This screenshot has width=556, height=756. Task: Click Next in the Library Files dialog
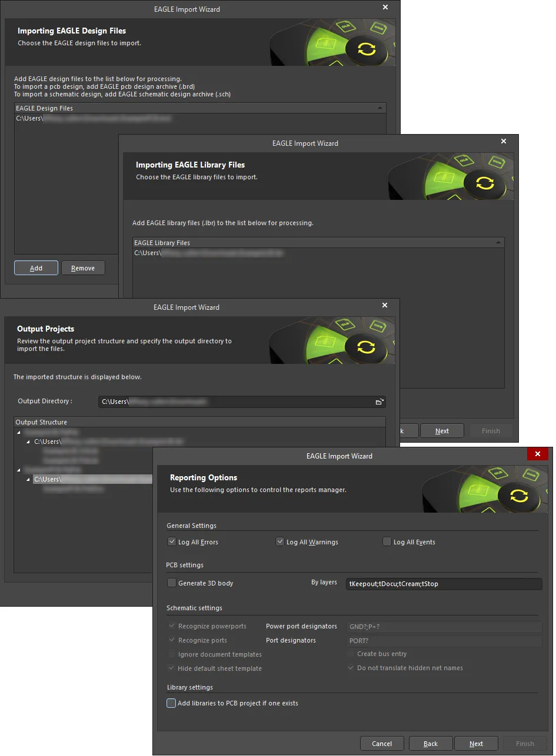click(442, 431)
